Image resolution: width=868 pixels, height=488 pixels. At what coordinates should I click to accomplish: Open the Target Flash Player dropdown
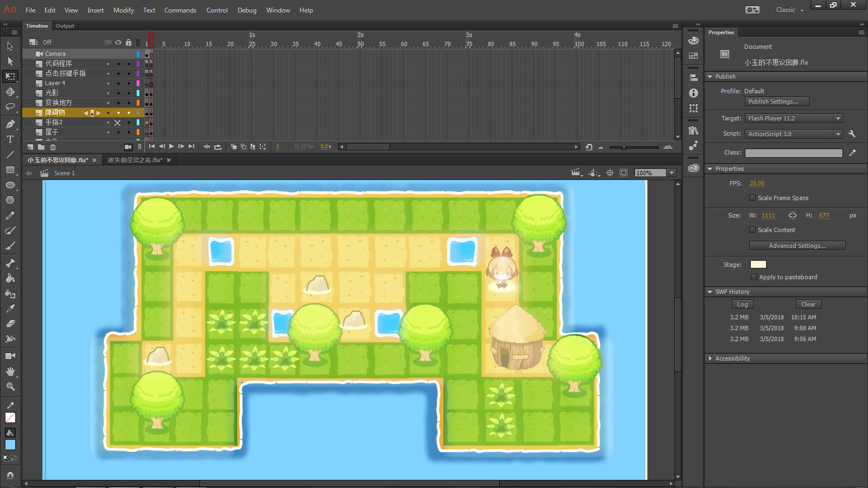coord(794,118)
